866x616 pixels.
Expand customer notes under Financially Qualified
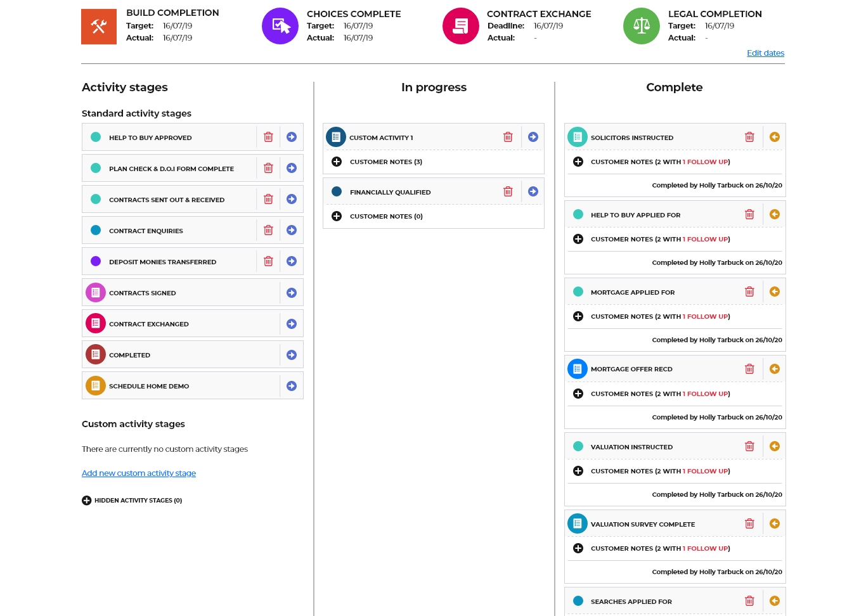click(x=337, y=216)
